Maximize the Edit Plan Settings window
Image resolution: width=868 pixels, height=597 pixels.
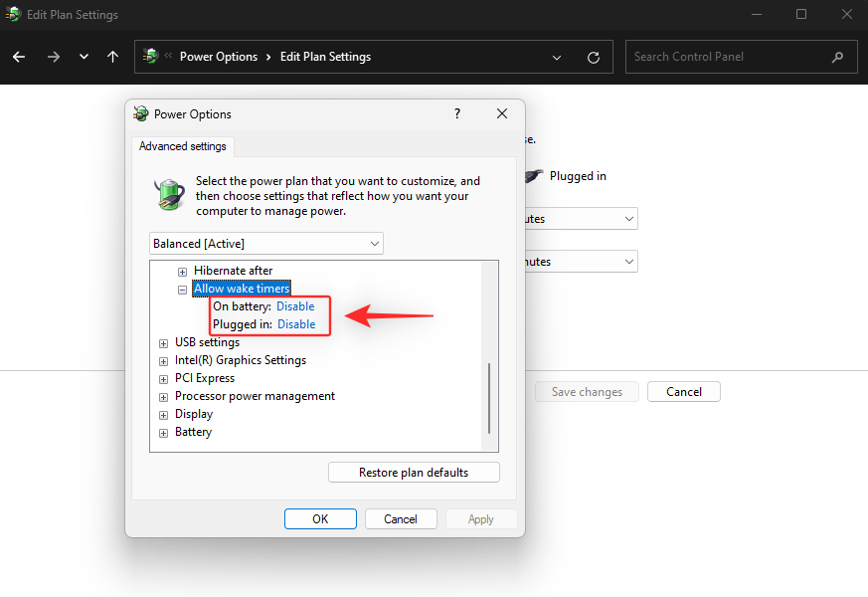pos(801,14)
